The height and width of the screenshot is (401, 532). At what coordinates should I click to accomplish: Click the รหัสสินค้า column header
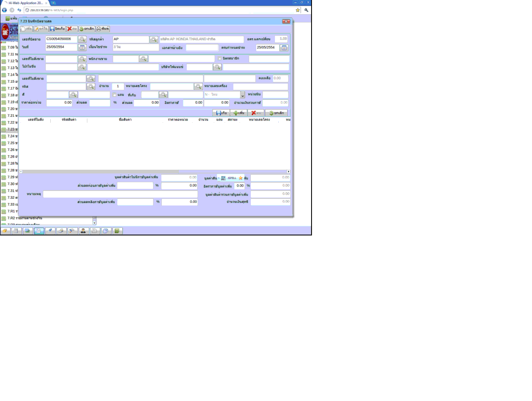pos(69,120)
